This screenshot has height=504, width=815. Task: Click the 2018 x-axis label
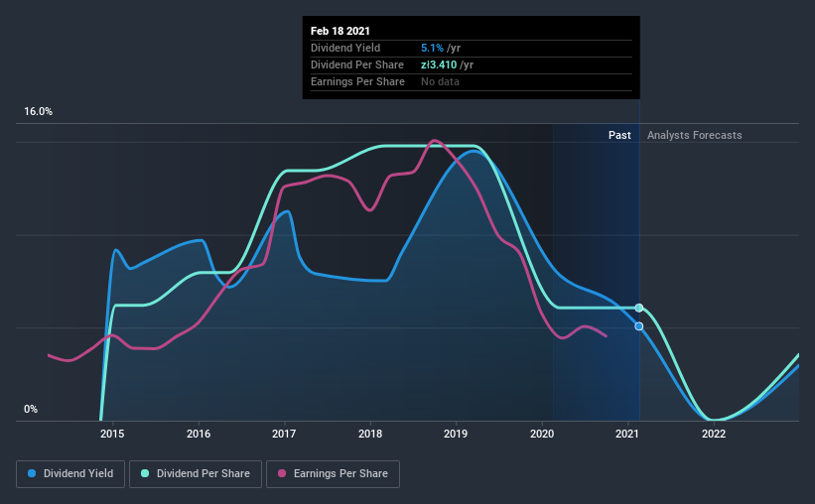click(370, 434)
